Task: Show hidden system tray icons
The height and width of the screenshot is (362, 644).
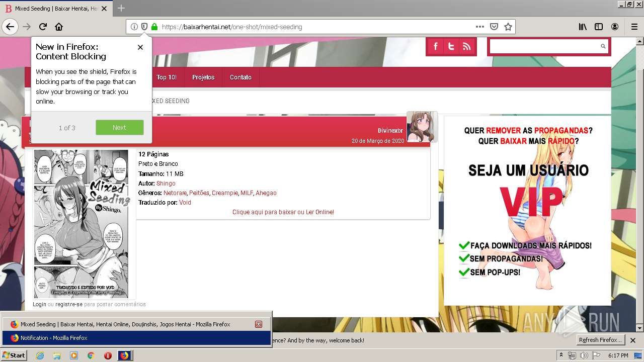Action: pos(561,355)
